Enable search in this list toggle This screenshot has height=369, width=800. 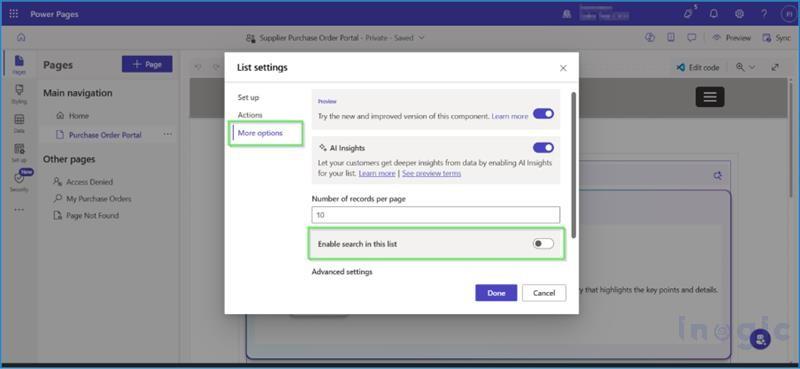click(543, 243)
